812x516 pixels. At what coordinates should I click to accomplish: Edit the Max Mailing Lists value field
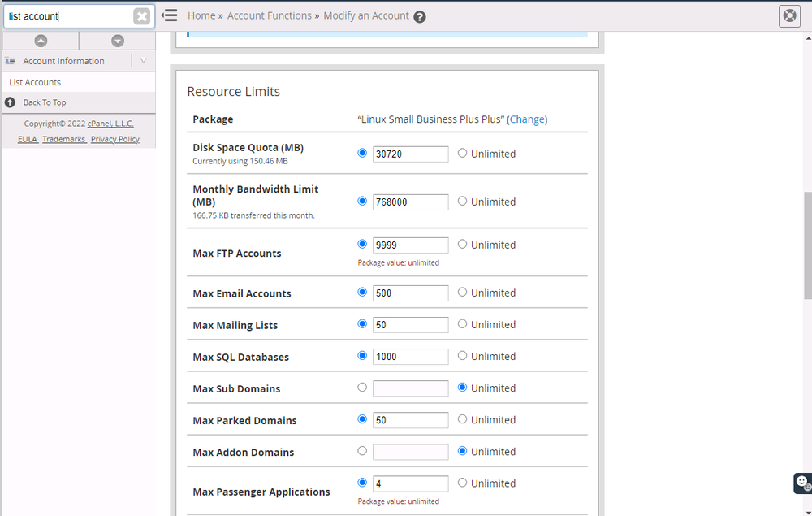pyautogui.click(x=411, y=325)
